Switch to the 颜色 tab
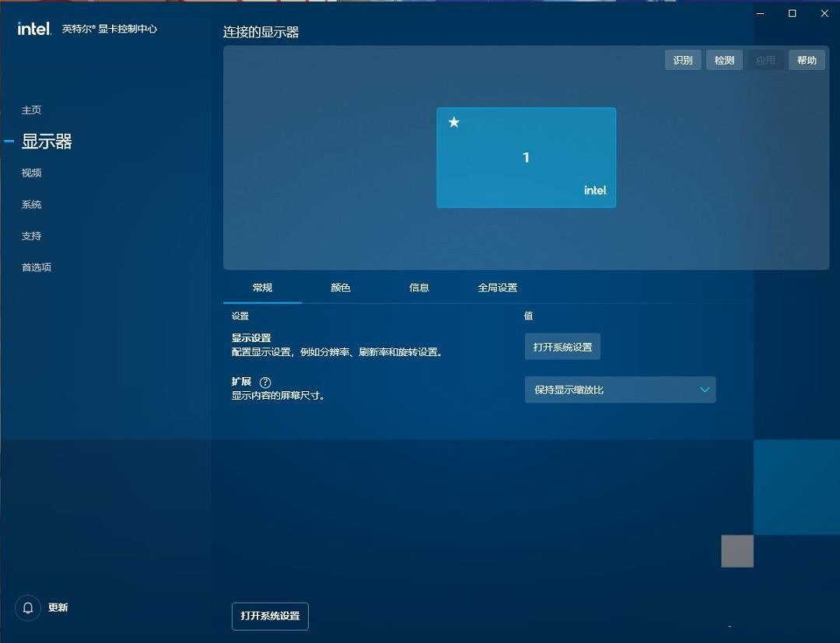This screenshot has width=840, height=643. tap(340, 287)
